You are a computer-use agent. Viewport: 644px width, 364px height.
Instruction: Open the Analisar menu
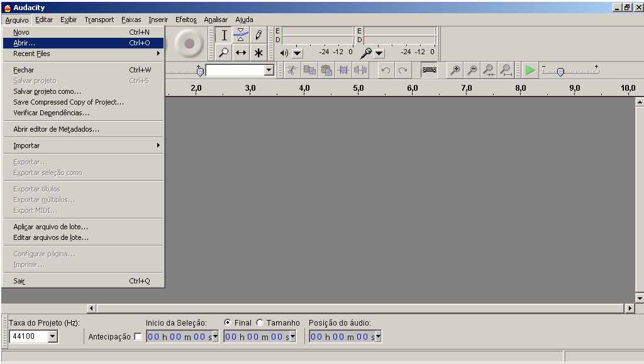[216, 20]
